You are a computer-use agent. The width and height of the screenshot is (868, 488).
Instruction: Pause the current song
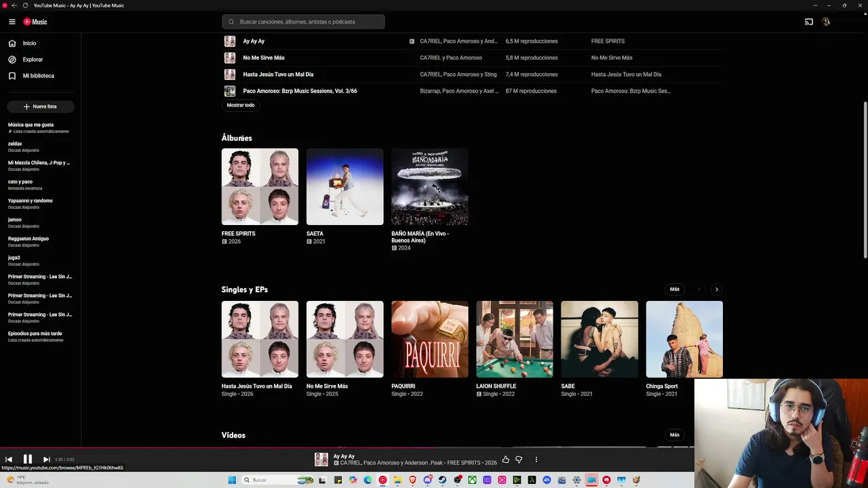[28, 460]
